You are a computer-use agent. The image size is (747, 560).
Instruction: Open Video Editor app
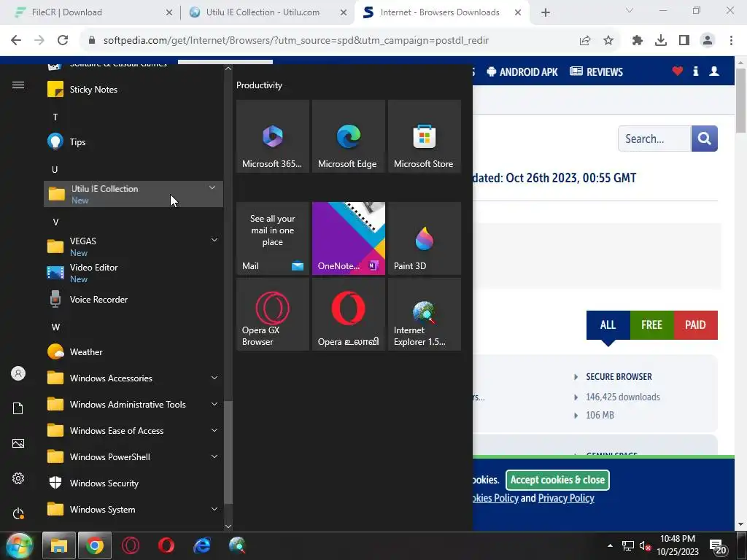pos(133,273)
